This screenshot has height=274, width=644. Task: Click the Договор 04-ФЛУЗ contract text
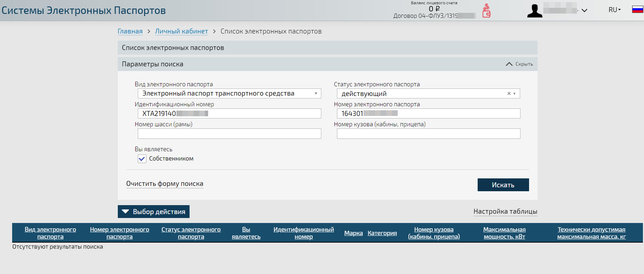[434, 16]
